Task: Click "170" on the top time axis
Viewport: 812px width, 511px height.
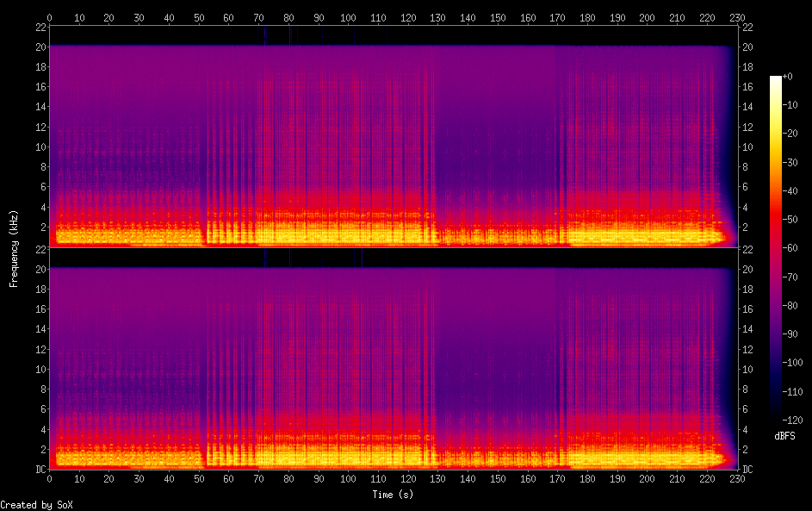Action: tap(557, 17)
